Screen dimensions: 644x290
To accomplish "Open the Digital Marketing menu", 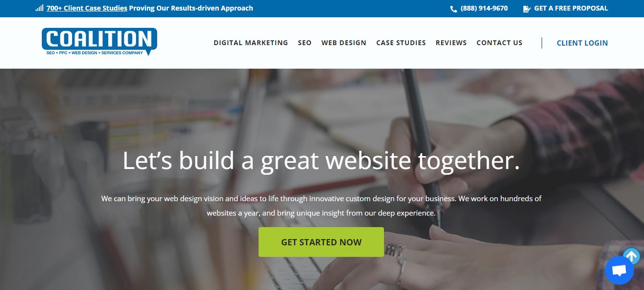I will [x=251, y=43].
